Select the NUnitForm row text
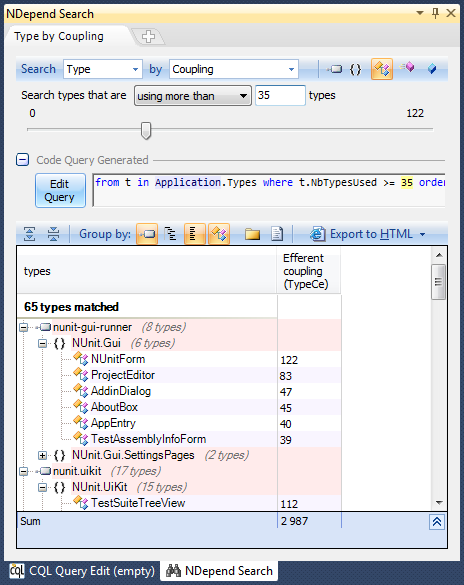The image size is (464, 585). click(118, 359)
